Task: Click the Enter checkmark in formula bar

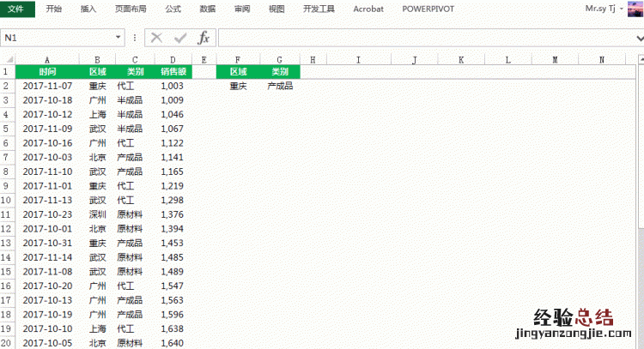Action: tap(179, 38)
